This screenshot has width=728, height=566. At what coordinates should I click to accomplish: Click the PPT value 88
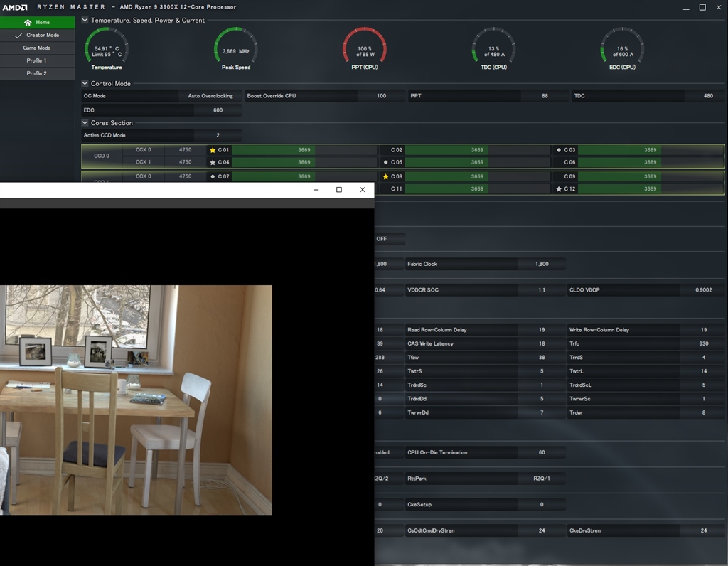(545, 96)
